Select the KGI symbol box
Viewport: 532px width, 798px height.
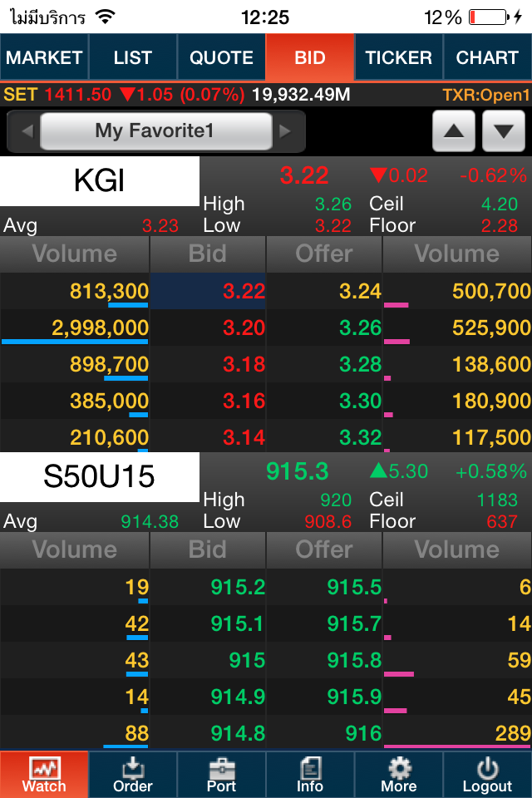point(100,180)
